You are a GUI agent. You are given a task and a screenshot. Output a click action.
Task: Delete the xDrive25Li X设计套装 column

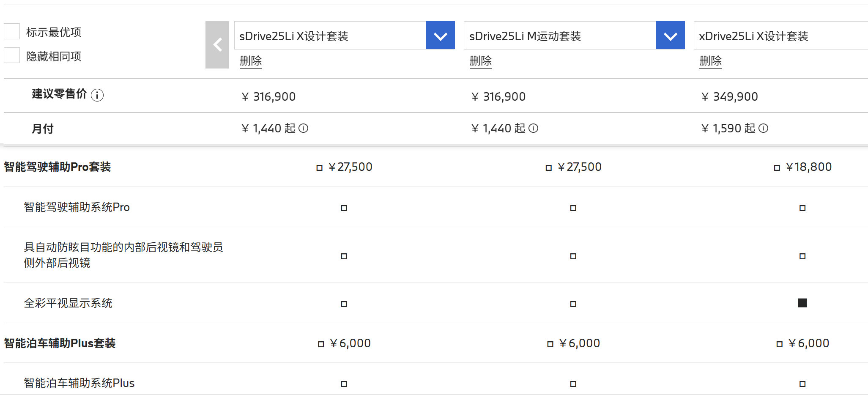click(x=711, y=61)
